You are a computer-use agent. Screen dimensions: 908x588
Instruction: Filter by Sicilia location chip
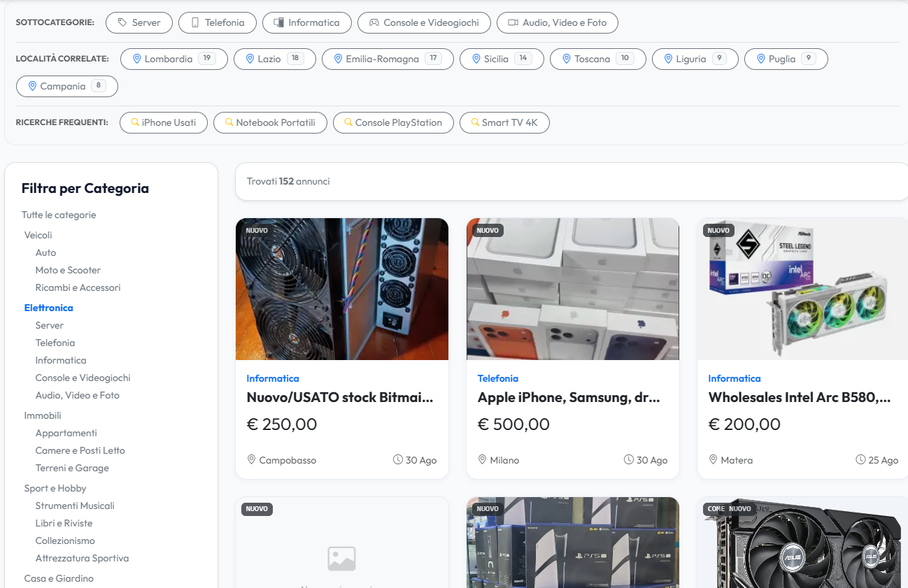click(502, 59)
